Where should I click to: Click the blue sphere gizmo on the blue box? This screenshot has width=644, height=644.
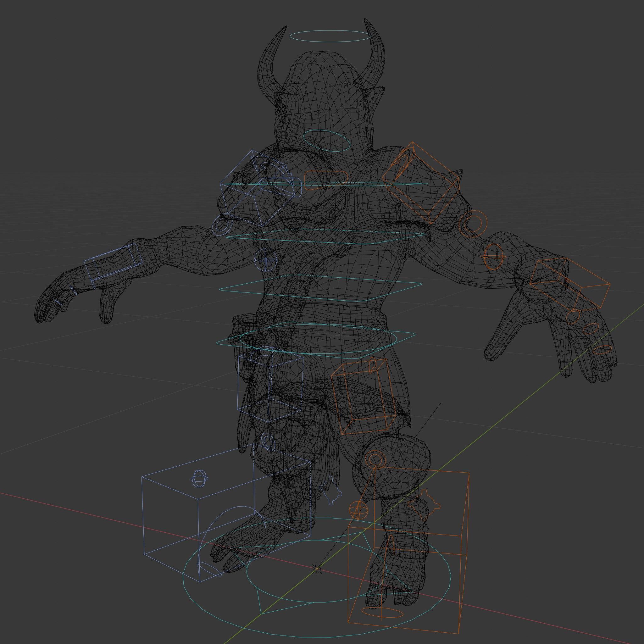coord(199,479)
